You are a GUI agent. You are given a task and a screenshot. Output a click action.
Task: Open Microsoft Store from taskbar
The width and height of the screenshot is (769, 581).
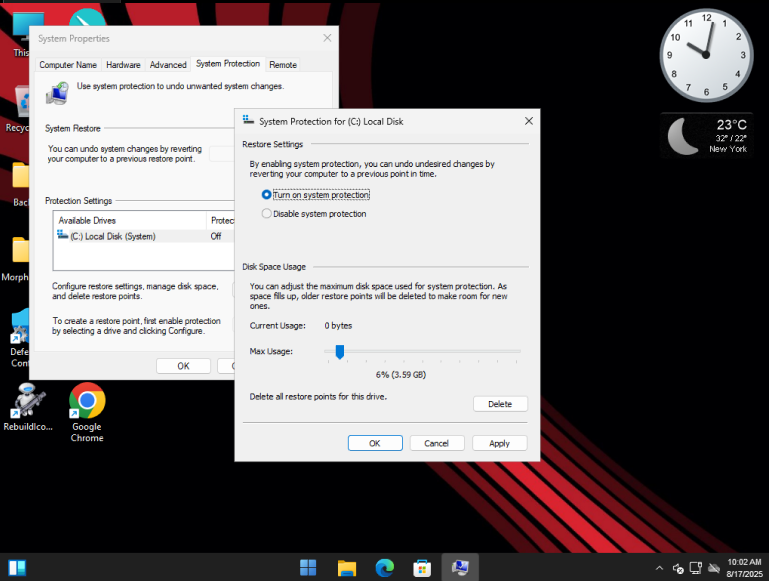click(x=422, y=568)
